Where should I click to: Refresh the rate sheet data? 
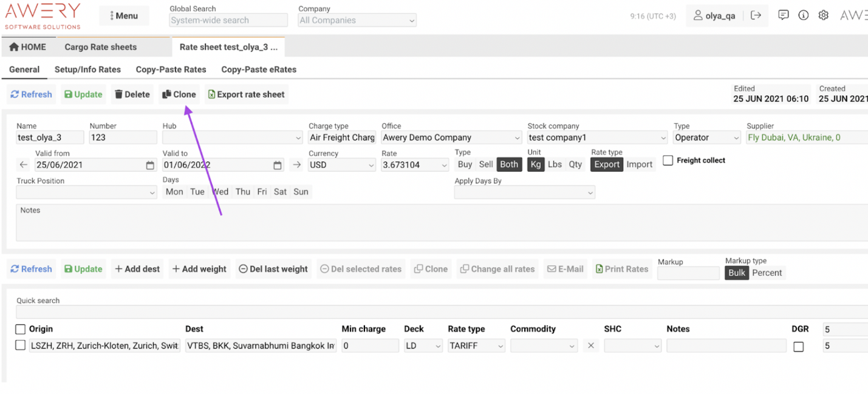coord(31,94)
